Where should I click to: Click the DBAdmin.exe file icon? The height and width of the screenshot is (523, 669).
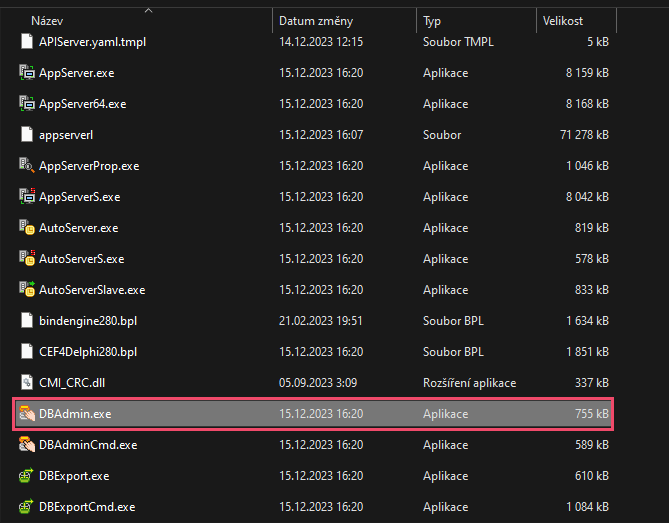click(x=27, y=413)
